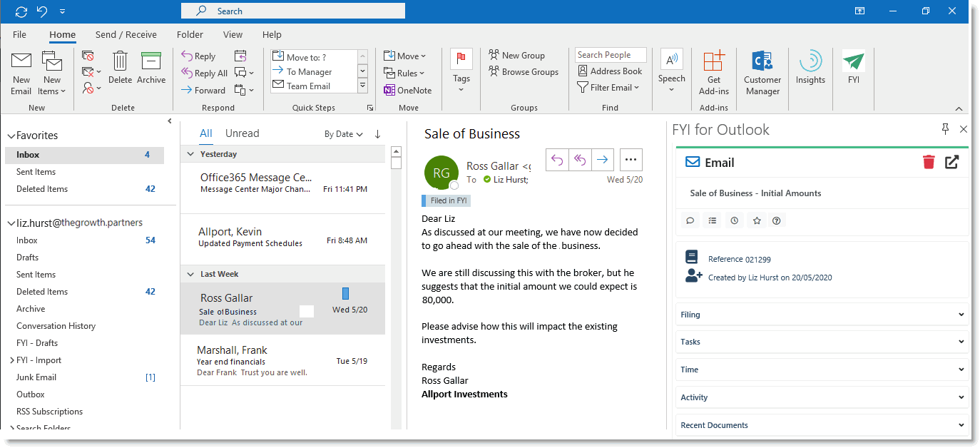Expand the Quick Steps gallery

[362, 86]
